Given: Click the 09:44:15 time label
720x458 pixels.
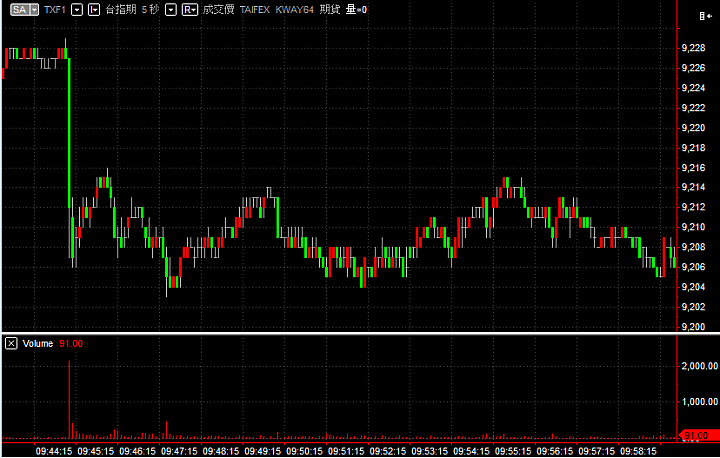Looking at the screenshot, I should point(54,451).
